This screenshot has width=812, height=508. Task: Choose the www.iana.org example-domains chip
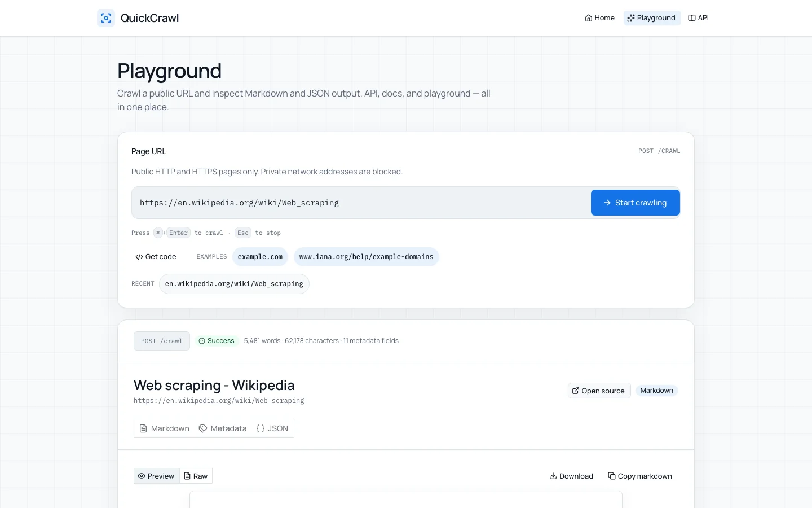coord(367,257)
